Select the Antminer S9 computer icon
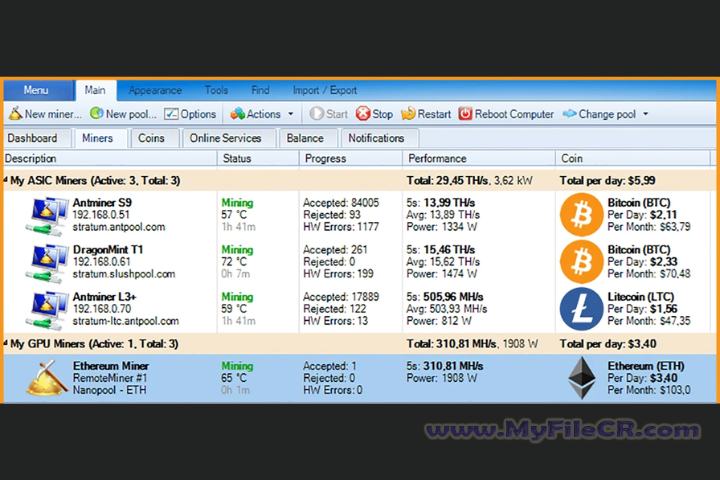The image size is (720, 480). [x=46, y=216]
